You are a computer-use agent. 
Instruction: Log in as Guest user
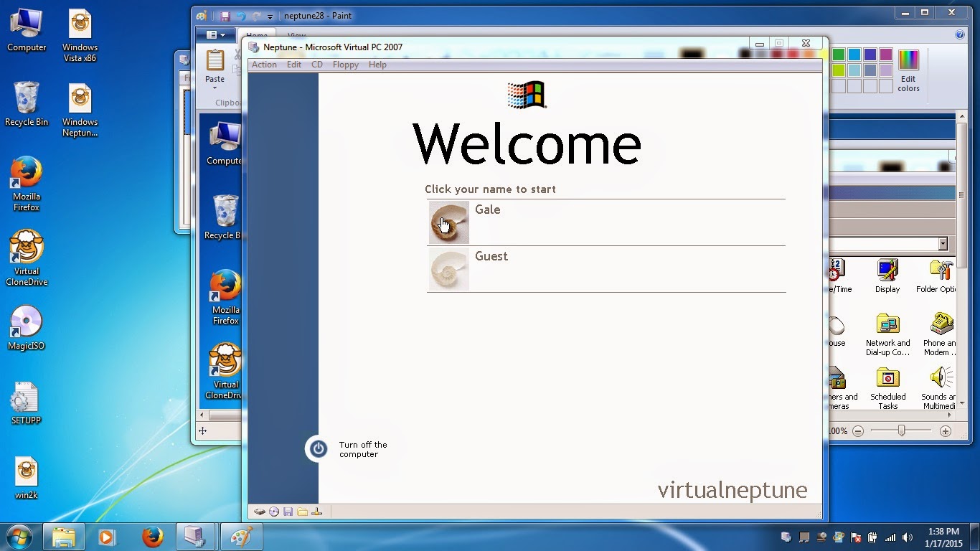(606, 269)
